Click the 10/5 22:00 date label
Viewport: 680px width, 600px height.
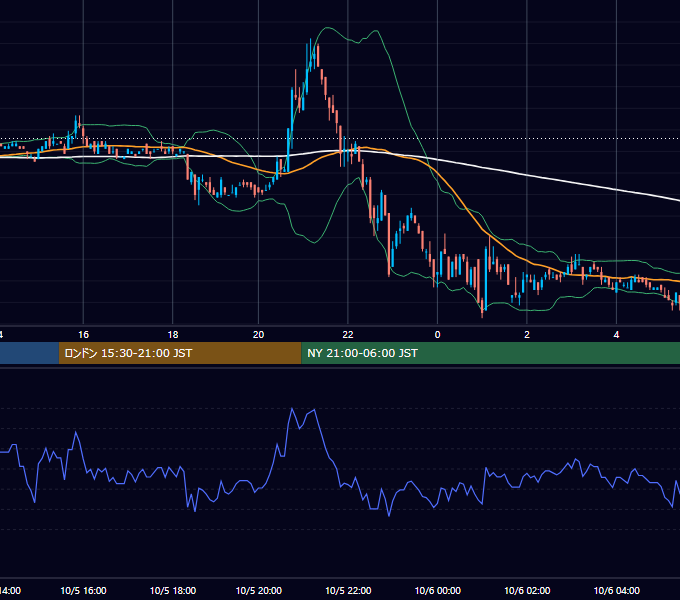[x=348, y=590]
